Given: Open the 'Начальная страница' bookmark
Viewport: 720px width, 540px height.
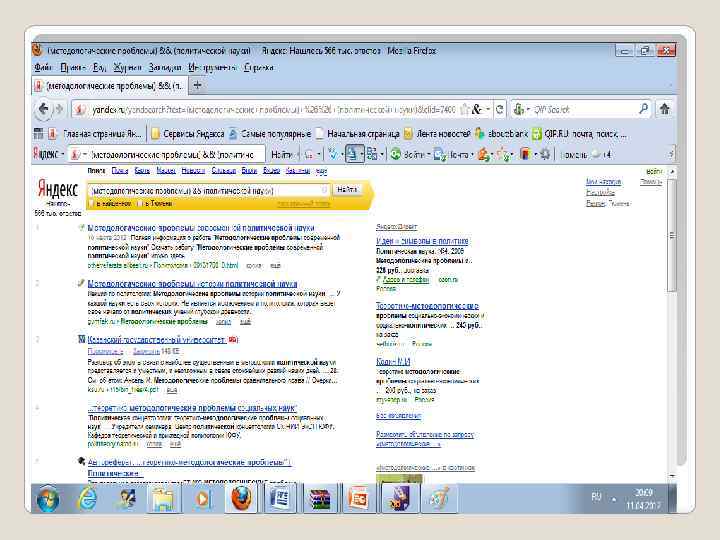Looking at the screenshot, I should tap(358, 134).
